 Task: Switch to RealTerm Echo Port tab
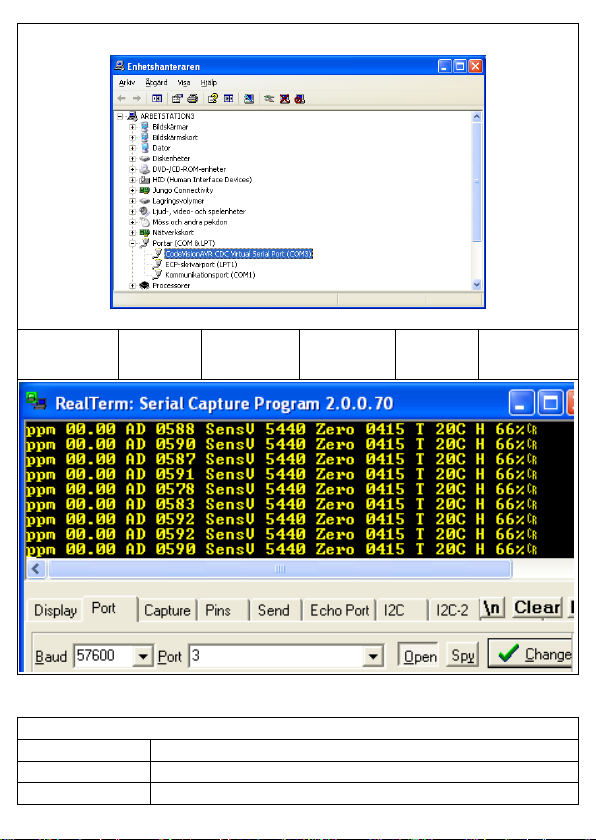coord(340,610)
